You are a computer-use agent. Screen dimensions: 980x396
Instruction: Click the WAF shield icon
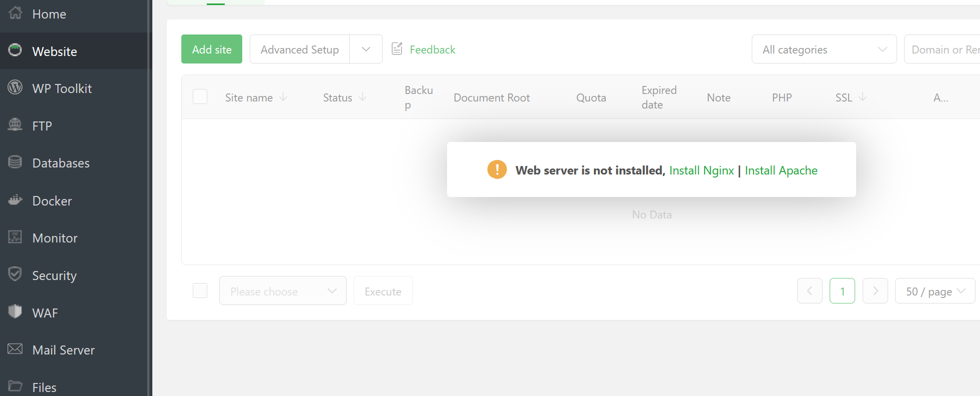(15, 311)
